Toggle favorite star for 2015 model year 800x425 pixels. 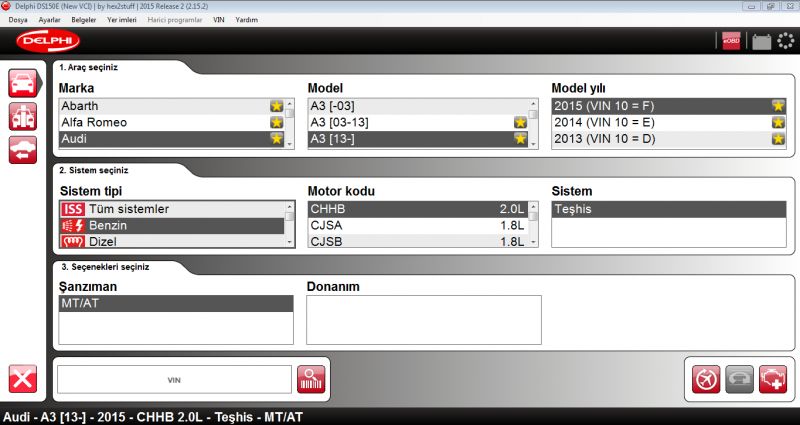(778, 106)
